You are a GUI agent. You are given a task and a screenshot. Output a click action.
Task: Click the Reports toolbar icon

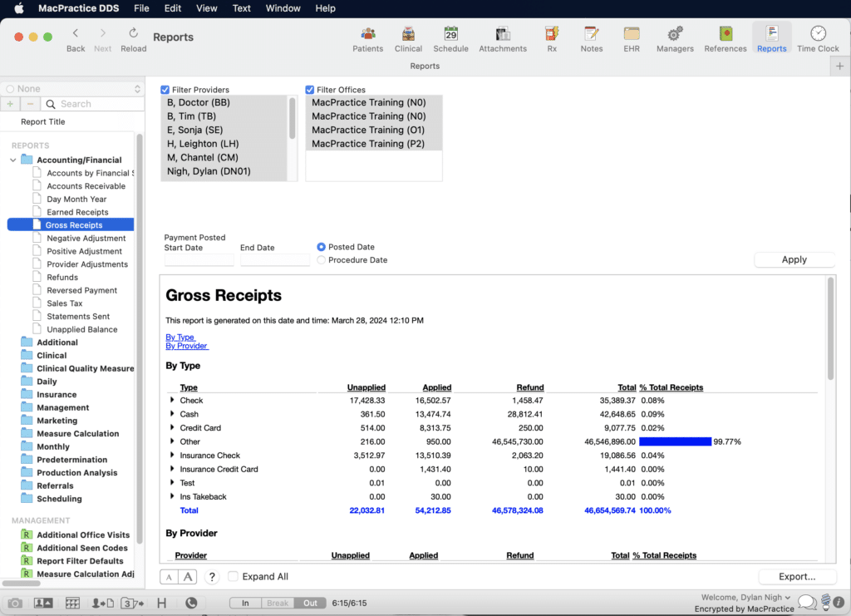click(771, 39)
